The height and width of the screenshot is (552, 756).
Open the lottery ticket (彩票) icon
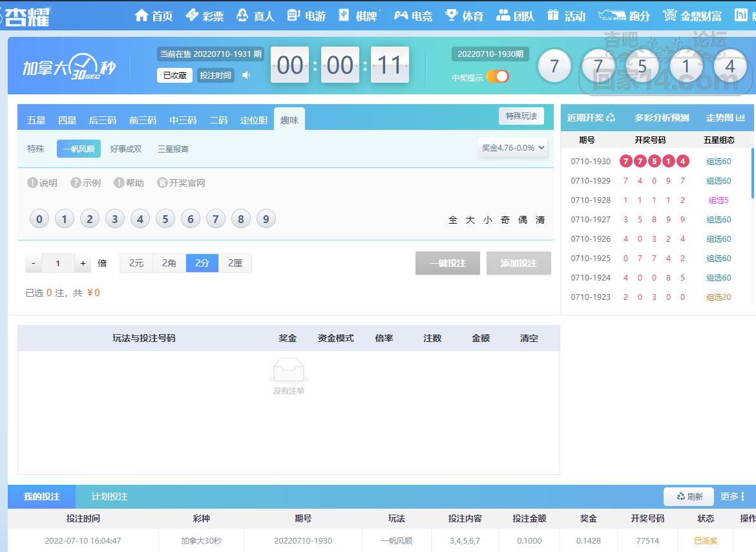click(x=192, y=16)
